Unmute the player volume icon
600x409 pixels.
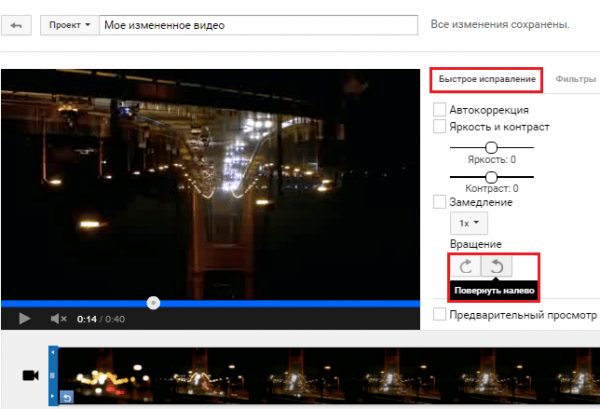[58, 318]
